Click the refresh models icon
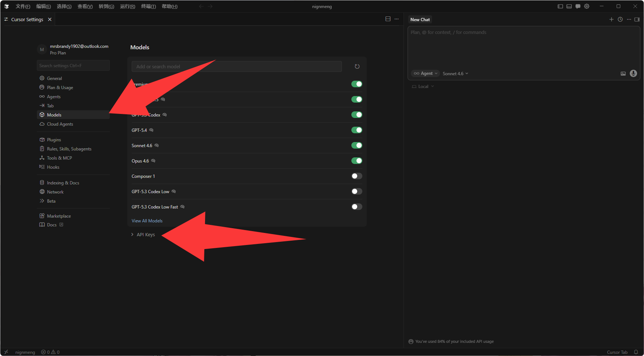The height and width of the screenshot is (356, 644). [357, 66]
